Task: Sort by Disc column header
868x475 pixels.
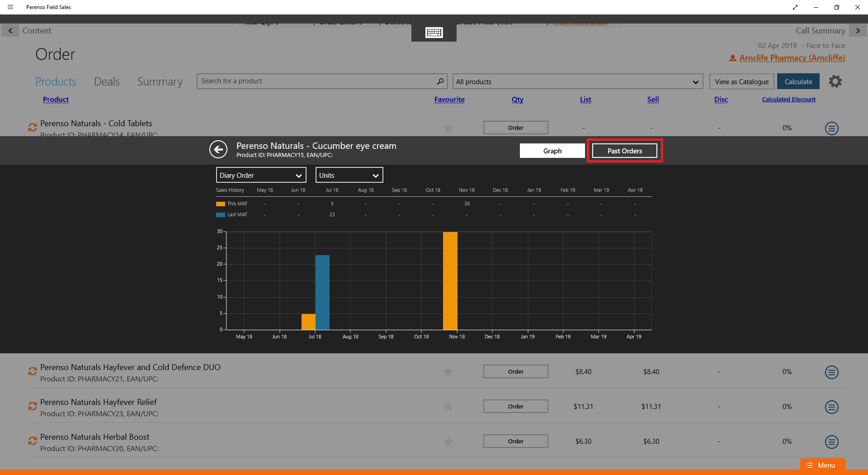Action: pyautogui.click(x=721, y=99)
